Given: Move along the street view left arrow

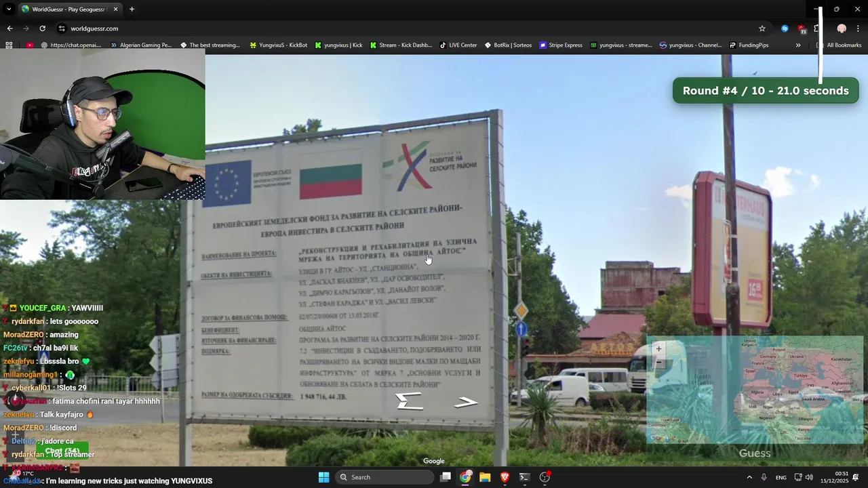Looking at the screenshot, I should click(x=409, y=401).
